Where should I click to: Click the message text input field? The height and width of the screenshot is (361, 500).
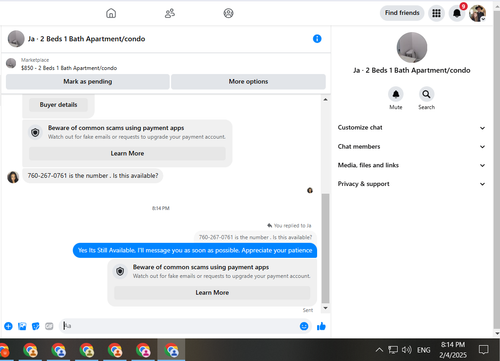point(180,326)
